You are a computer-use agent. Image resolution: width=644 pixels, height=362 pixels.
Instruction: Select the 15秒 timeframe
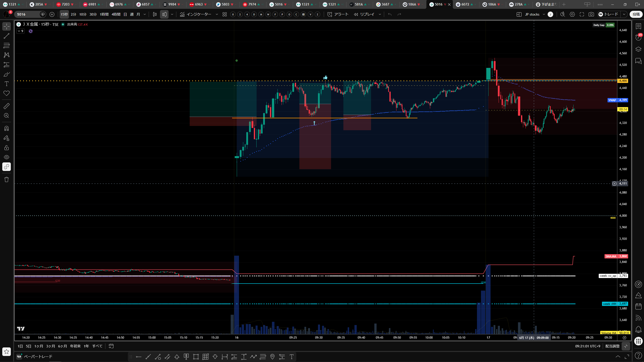click(64, 14)
